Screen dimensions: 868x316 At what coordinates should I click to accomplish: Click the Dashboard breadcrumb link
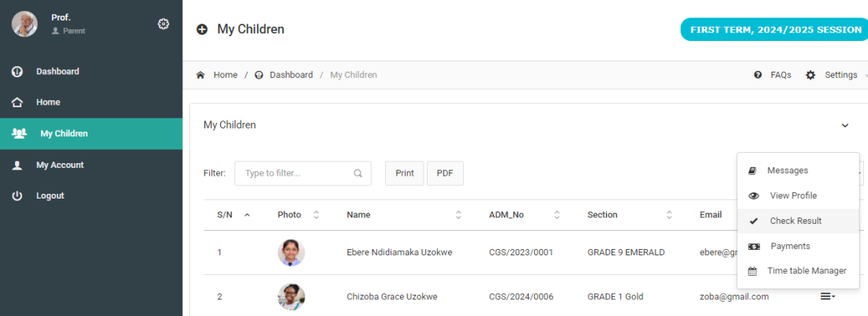pos(291,75)
